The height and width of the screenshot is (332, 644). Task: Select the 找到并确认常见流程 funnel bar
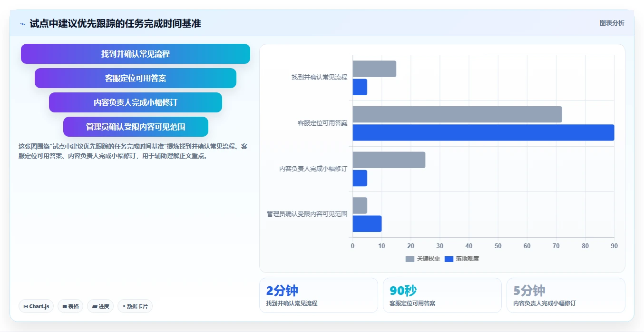click(x=136, y=54)
